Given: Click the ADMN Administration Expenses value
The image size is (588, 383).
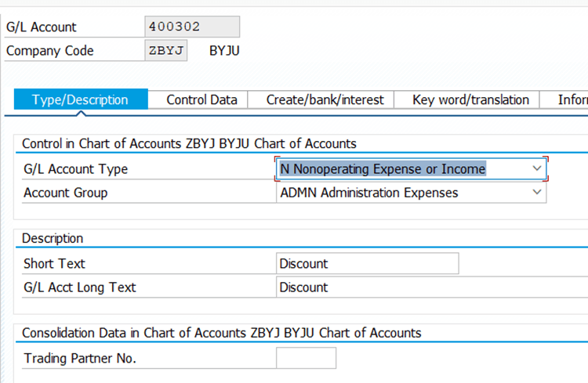Looking at the screenshot, I should coord(368,193).
